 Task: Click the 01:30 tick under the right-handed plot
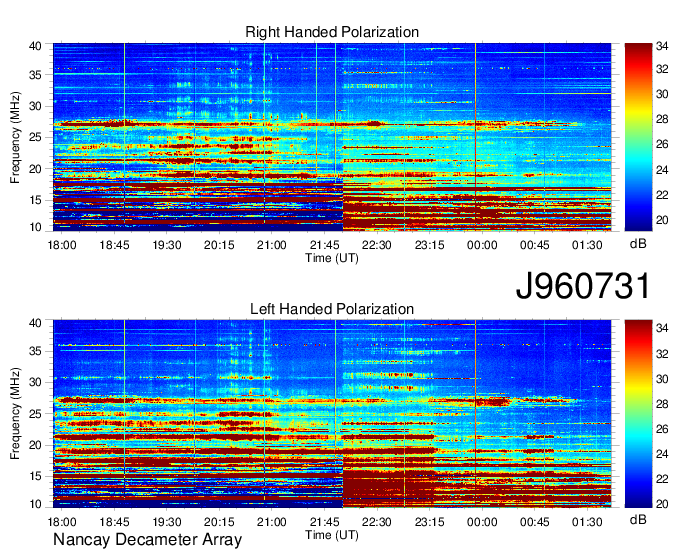click(x=587, y=245)
